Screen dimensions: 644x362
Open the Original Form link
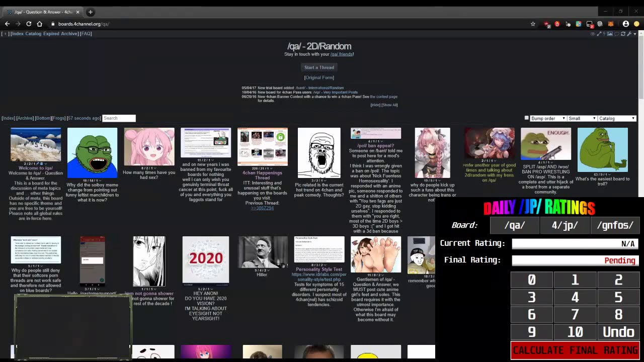click(319, 77)
